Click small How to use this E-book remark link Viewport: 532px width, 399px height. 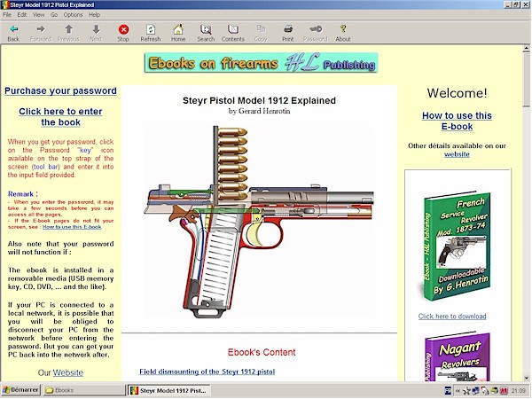[72, 227]
